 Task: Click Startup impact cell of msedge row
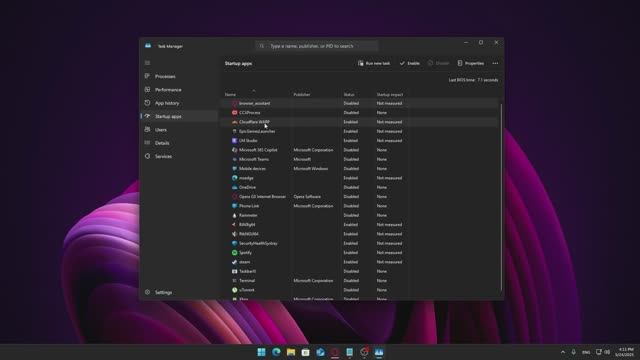[389, 178]
